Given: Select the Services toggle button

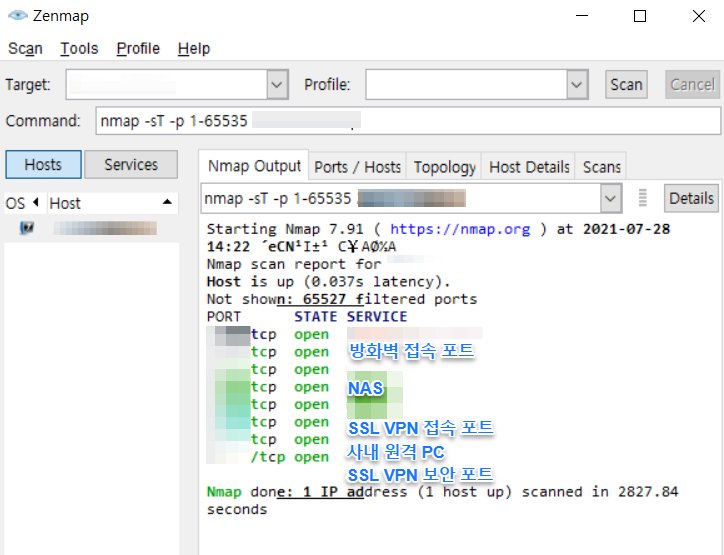Looking at the screenshot, I should (x=131, y=164).
